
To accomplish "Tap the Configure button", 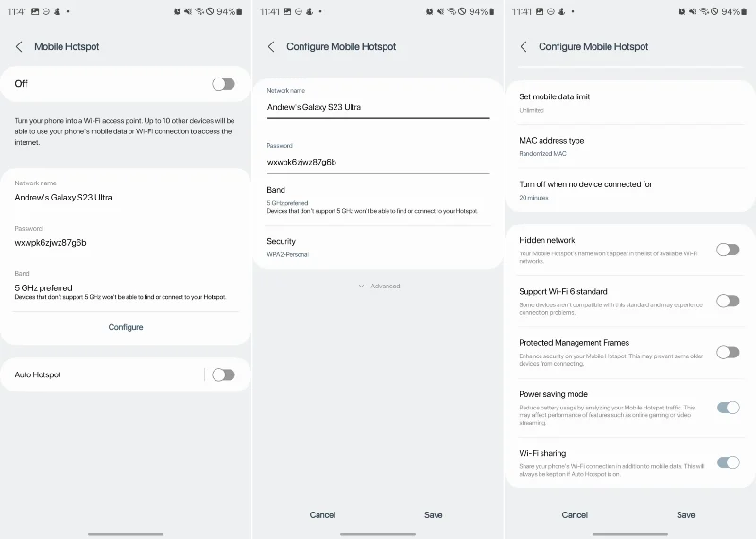I will click(x=126, y=327).
